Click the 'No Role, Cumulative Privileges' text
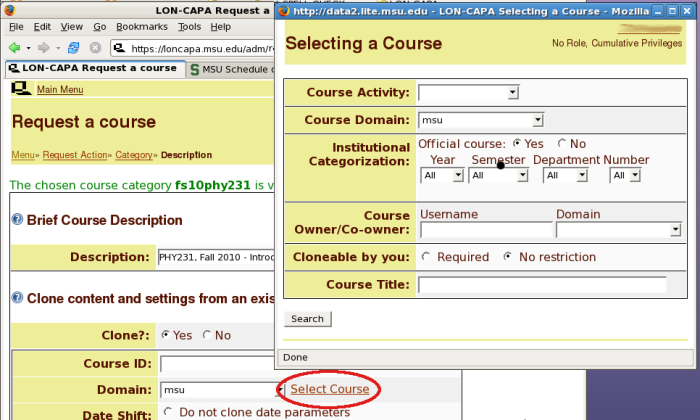This screenshot has width=700, height=420. pyautogui.click(x=617, y=43)
